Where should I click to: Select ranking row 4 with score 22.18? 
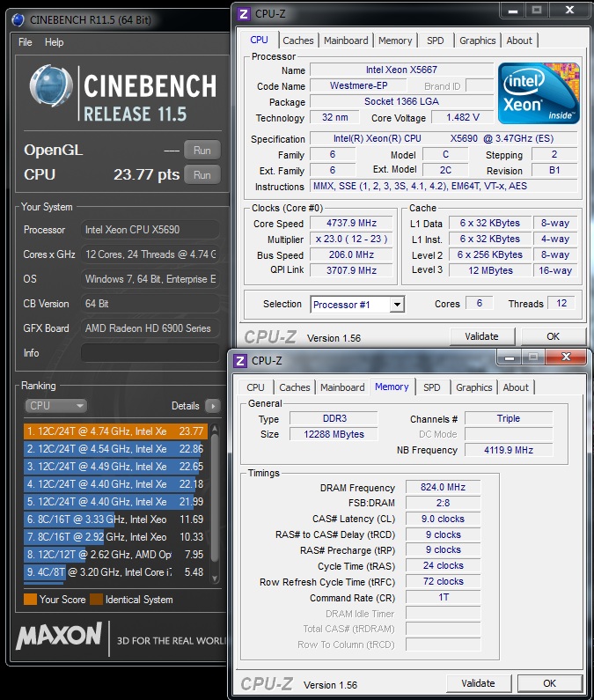(x=115, y=484)
